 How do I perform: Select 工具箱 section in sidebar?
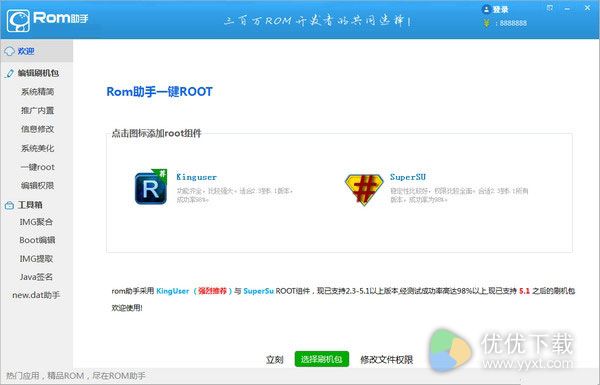click(30, 205)
